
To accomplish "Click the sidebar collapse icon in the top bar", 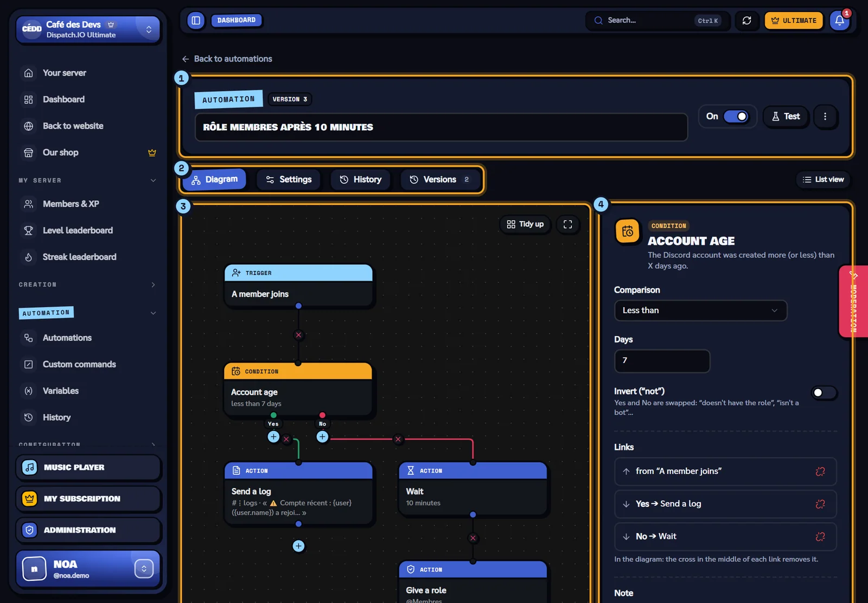I will 196,21.
